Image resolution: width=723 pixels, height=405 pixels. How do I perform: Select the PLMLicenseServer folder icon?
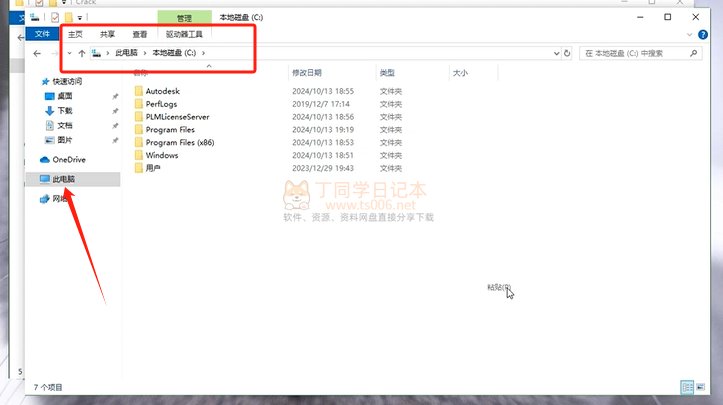[138, 117]
